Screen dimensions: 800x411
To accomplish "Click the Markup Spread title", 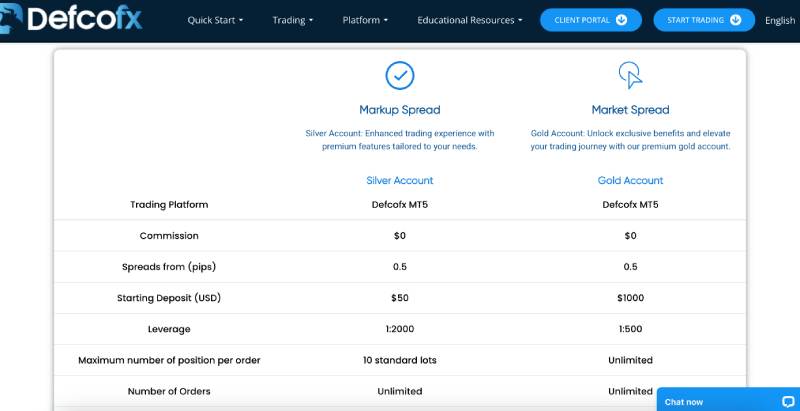I will [x=400, y=110].
